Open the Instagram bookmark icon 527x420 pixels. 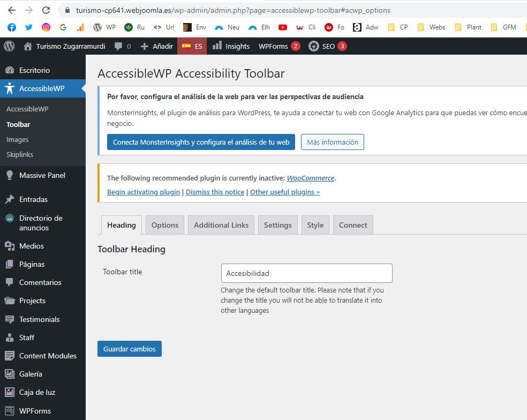[46, 27]
